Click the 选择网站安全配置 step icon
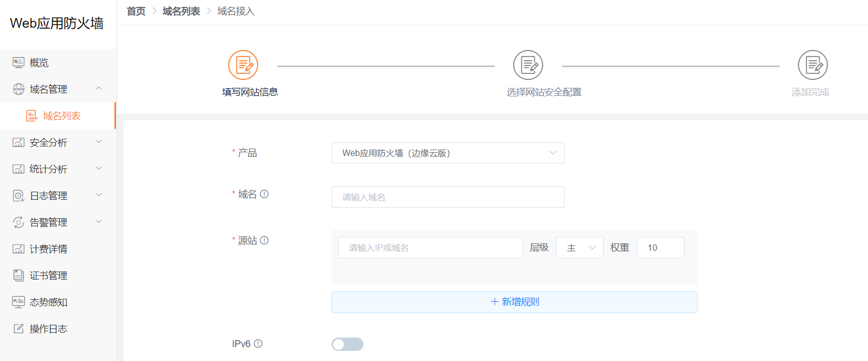The width and height of the screenshot is (868, 361). tap(528, 65)
